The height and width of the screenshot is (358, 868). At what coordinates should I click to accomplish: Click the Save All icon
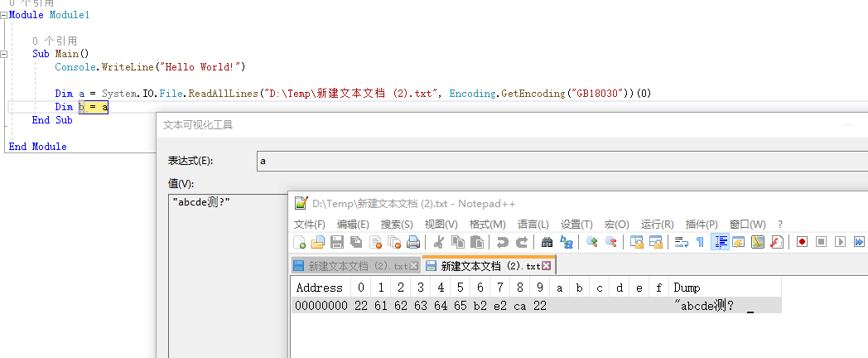[x=356, y=242]
